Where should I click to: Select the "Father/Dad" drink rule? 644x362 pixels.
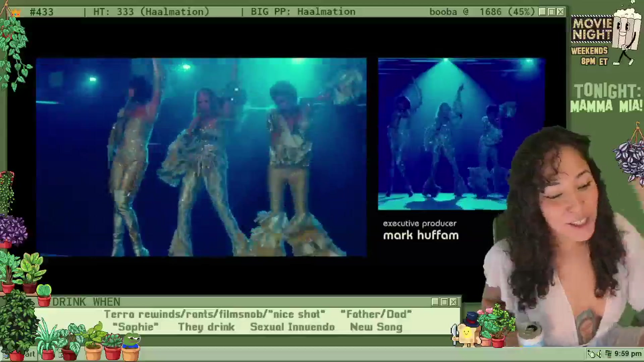[x=376, y=314]
